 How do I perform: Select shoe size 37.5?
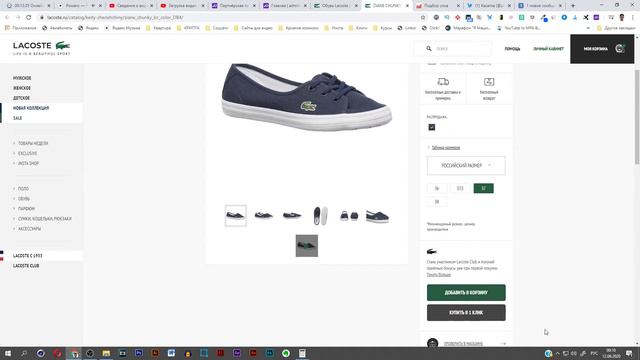coord(460,188)
